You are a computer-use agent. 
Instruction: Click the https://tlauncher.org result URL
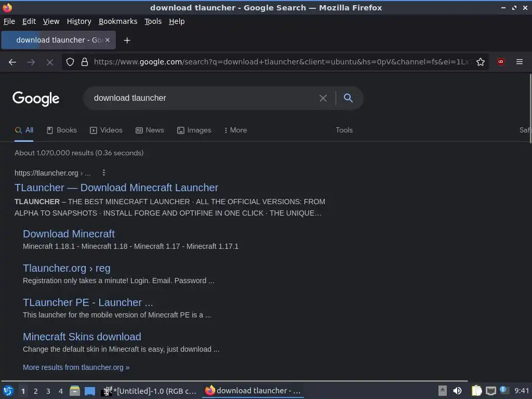pos(52,173)
